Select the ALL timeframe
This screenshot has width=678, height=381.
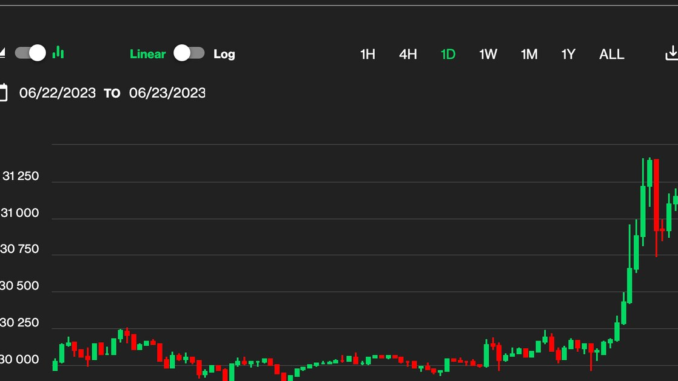(611, 54)
